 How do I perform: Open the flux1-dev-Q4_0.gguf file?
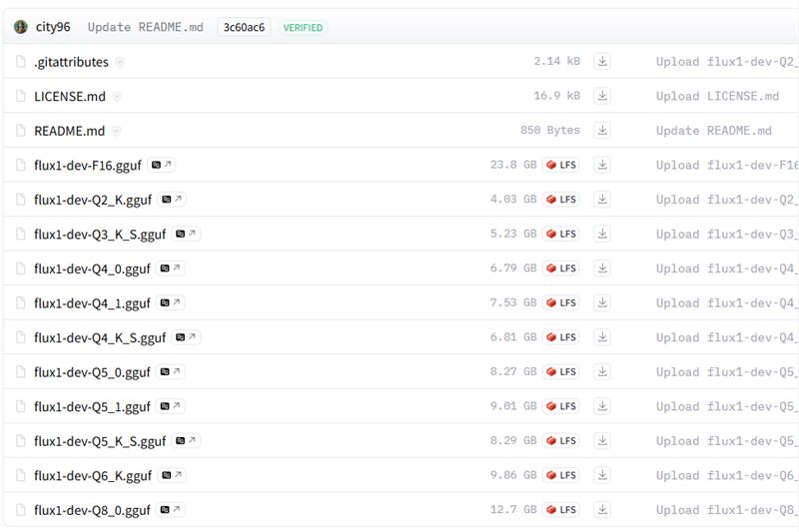pyautogui.click(x=92, y=268)
